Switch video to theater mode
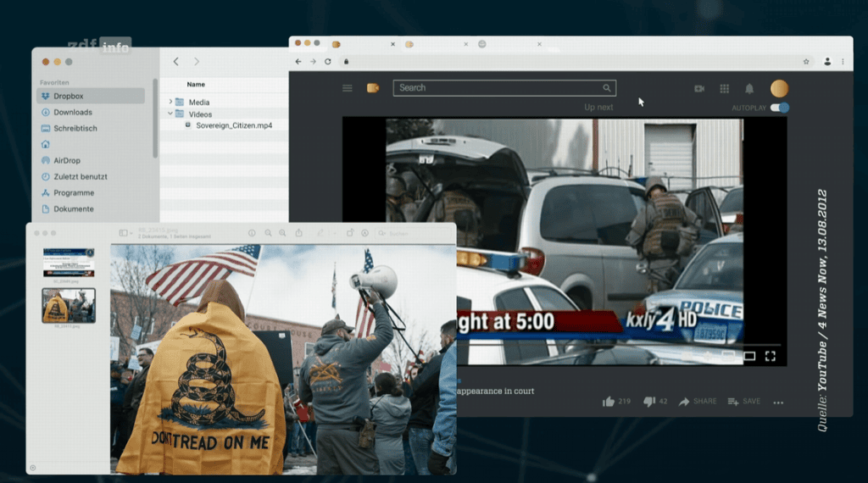This screenshot has height=483, width=868. tap(749, 356)
